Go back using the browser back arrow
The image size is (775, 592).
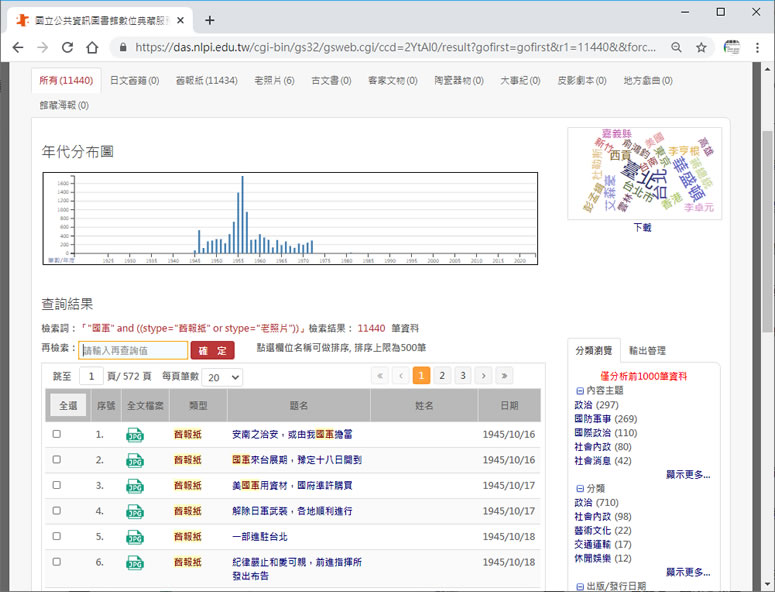pos(18,47)
